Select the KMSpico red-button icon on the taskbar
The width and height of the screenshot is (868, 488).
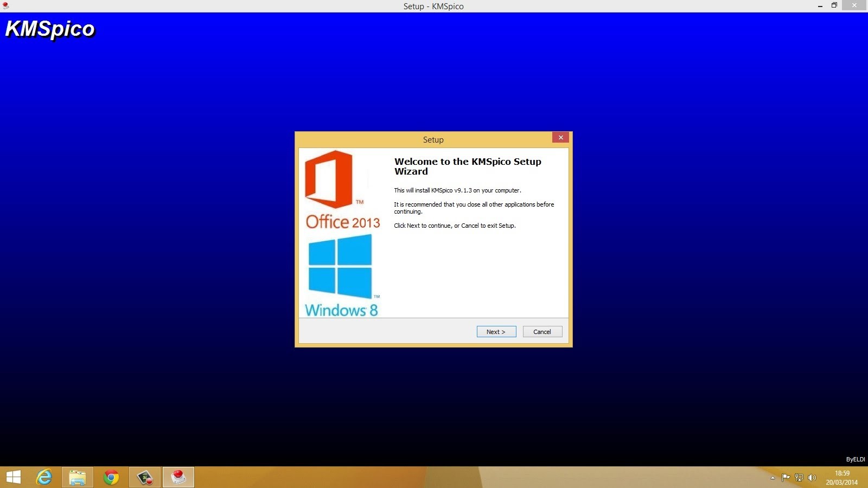tap(179, 478)
